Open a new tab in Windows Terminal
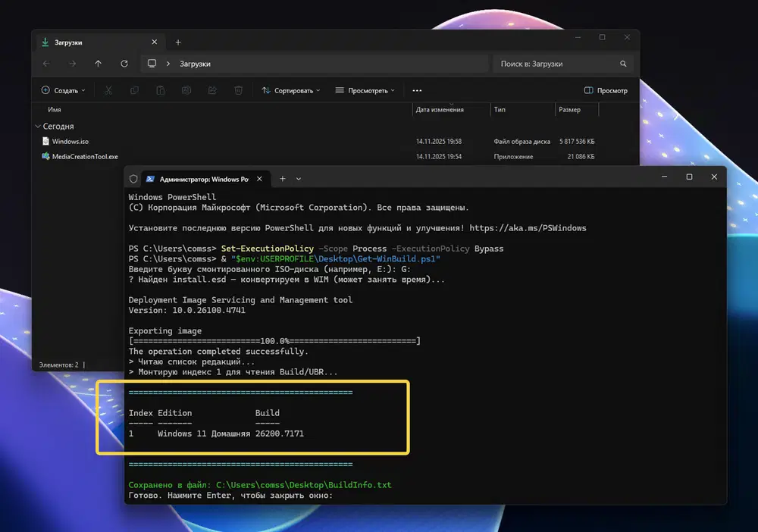This screenshot has width=758, height=532. pyautogui.click(x=282, y=179)
